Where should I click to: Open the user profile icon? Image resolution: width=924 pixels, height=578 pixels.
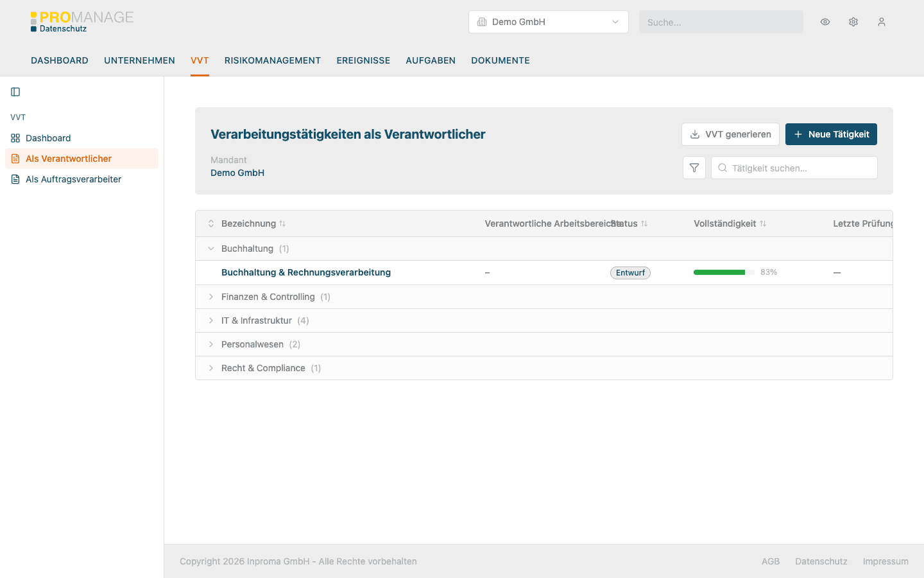coord(882,22)
